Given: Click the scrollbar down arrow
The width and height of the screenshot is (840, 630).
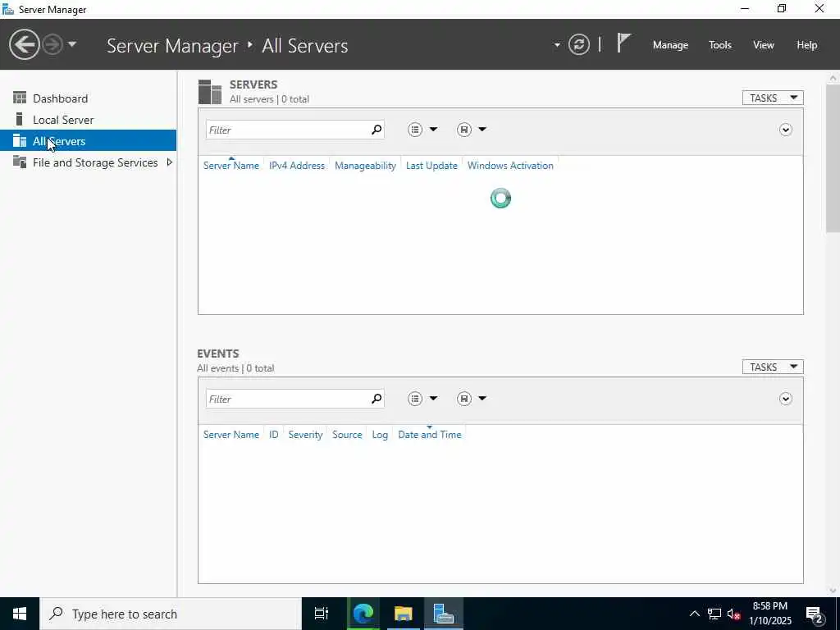Looking at the screenshot, I should (x=833, y=591).
